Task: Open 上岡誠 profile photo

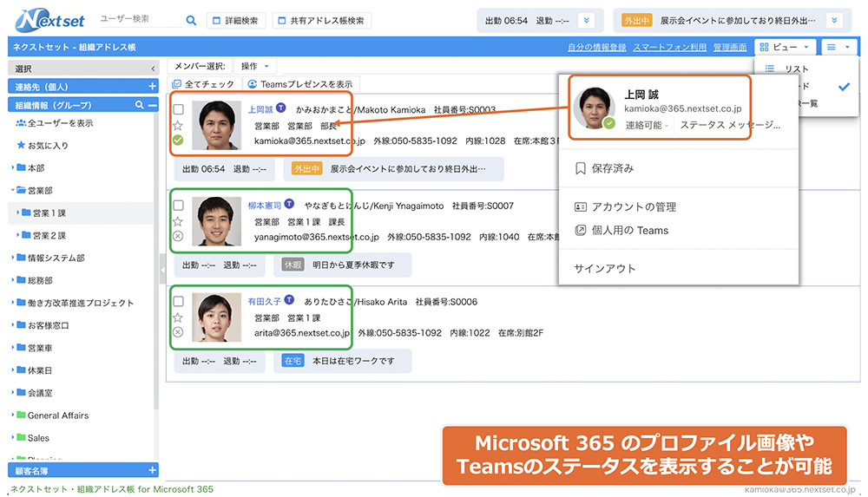Action: click(216, 125)
